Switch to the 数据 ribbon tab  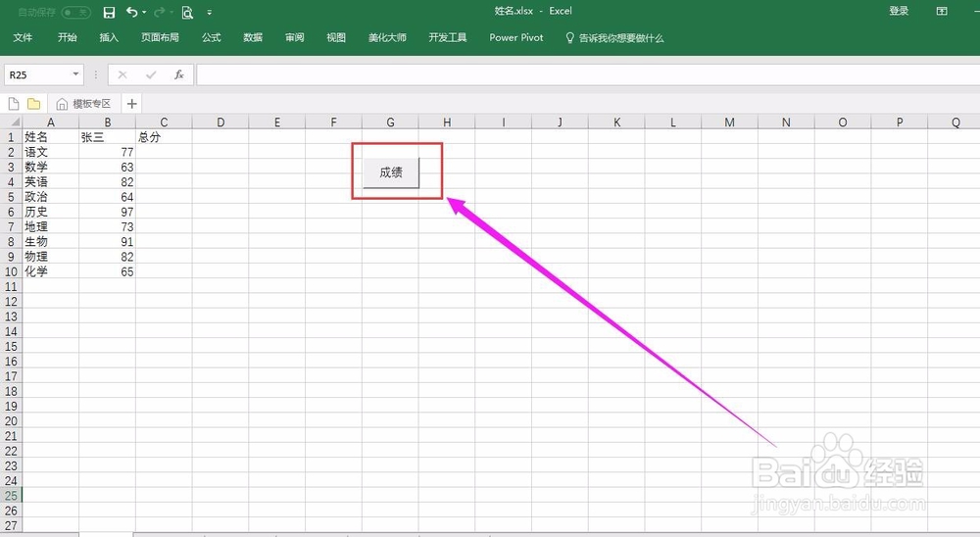point(253,37)
